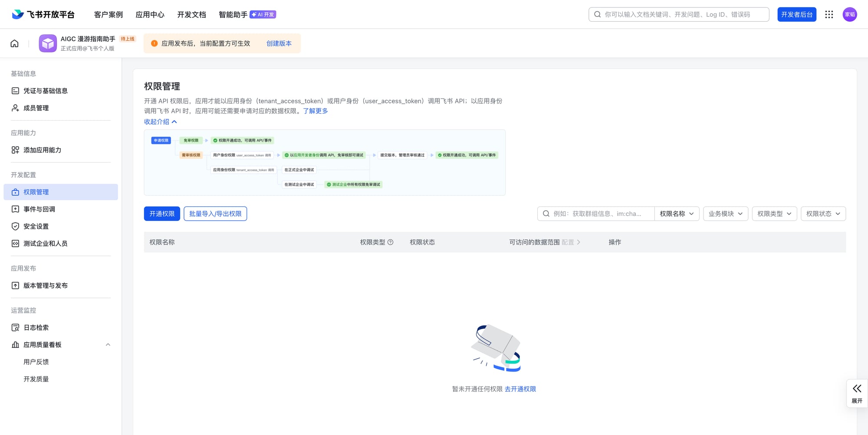Expand the 权限类型 filter dropdown
The height and width of the screenshot is (435, 868).
tap(774, 214)
